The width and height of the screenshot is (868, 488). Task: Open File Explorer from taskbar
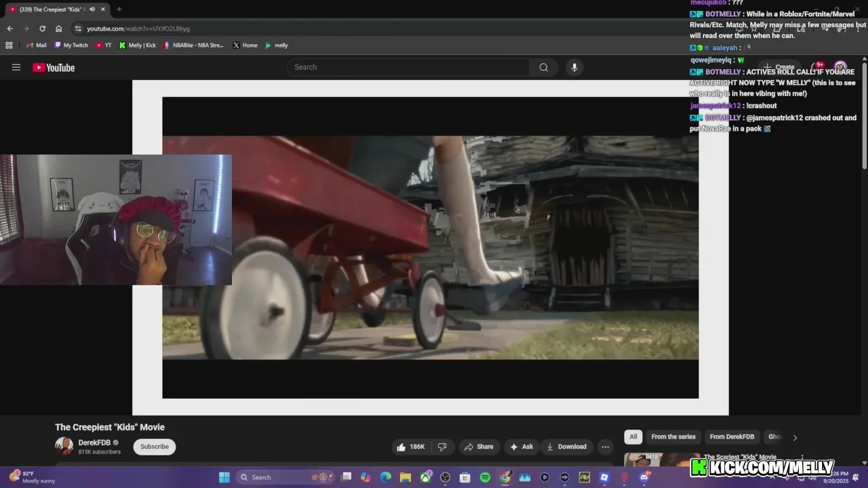[406, 477]
